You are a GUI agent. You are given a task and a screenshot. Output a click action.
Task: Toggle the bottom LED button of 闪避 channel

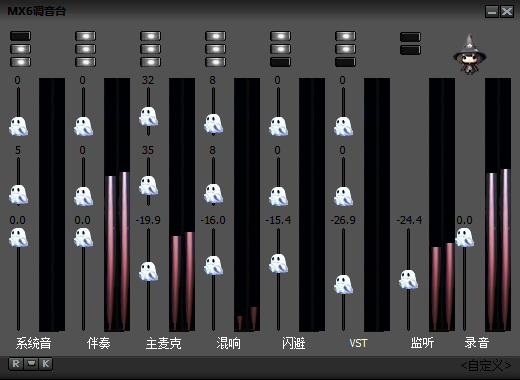point(280,62)
